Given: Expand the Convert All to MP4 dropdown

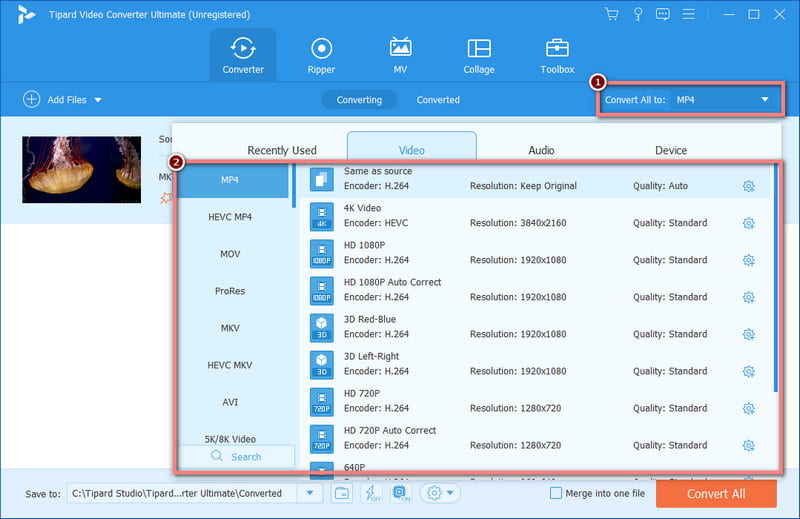Looking at the screenshot, I should click(x=765, y=99).
